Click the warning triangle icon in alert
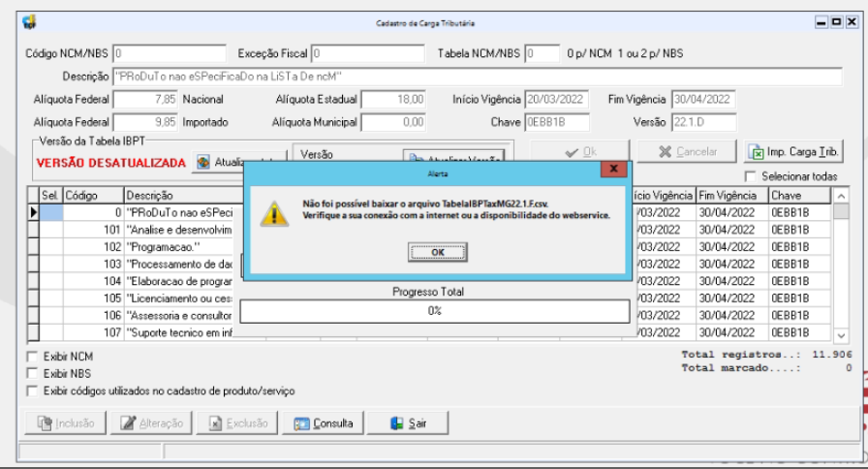 coord(274,214)
